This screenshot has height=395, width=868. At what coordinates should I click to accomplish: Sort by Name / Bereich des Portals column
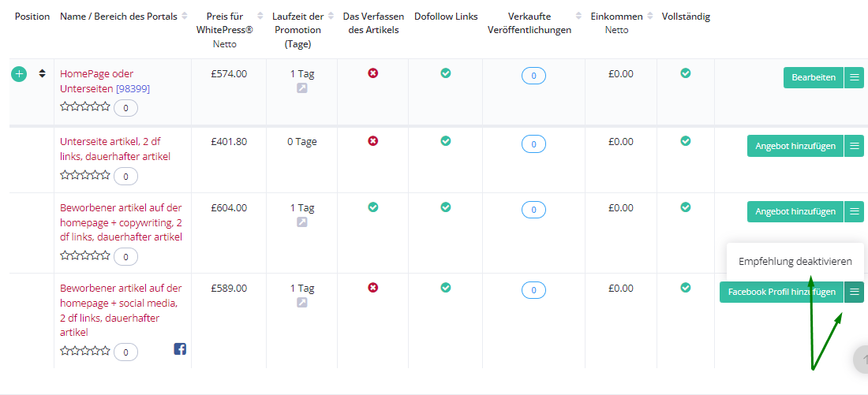pos(185,17)
